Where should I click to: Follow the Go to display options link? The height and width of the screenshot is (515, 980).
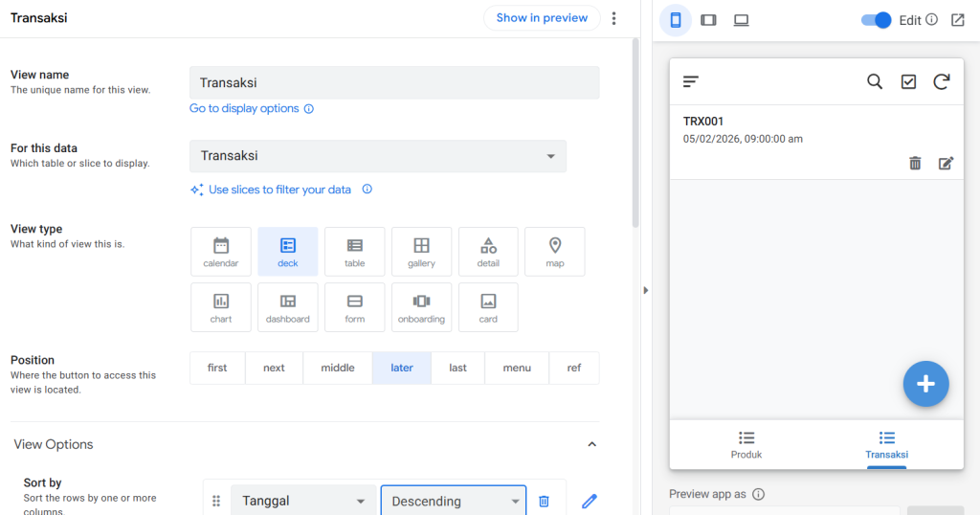point(244,109)
